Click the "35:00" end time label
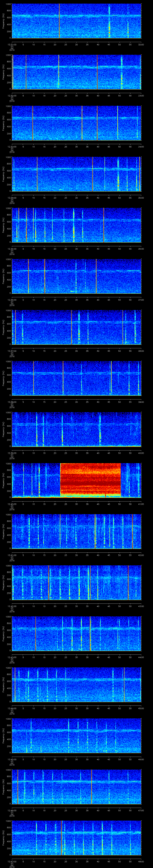The width and height of the screenshot is (153, 868). click(x=141, y=197)
